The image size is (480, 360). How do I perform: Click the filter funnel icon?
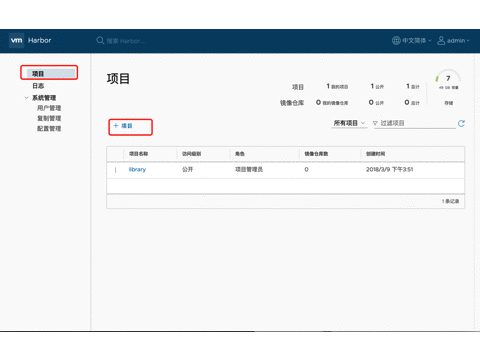coord(375,123)
